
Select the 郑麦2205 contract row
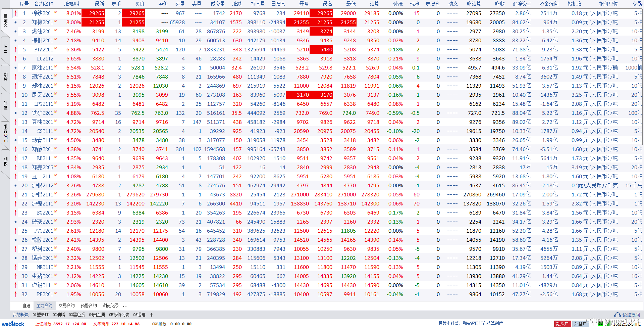tap(327, 168)
